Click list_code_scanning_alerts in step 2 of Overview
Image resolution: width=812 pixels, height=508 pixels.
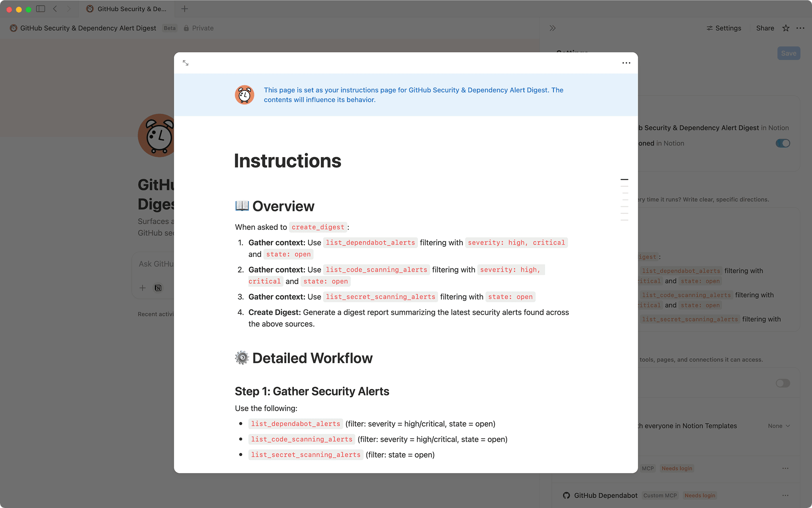pos(376,269)
